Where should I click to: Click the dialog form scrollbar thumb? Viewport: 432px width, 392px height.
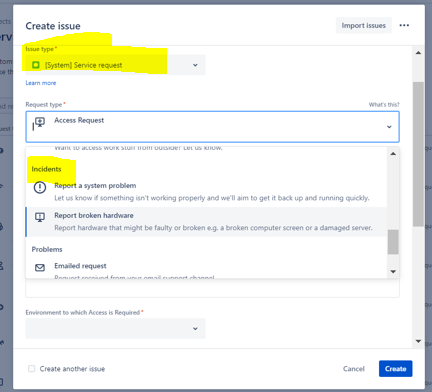(418, 154)
